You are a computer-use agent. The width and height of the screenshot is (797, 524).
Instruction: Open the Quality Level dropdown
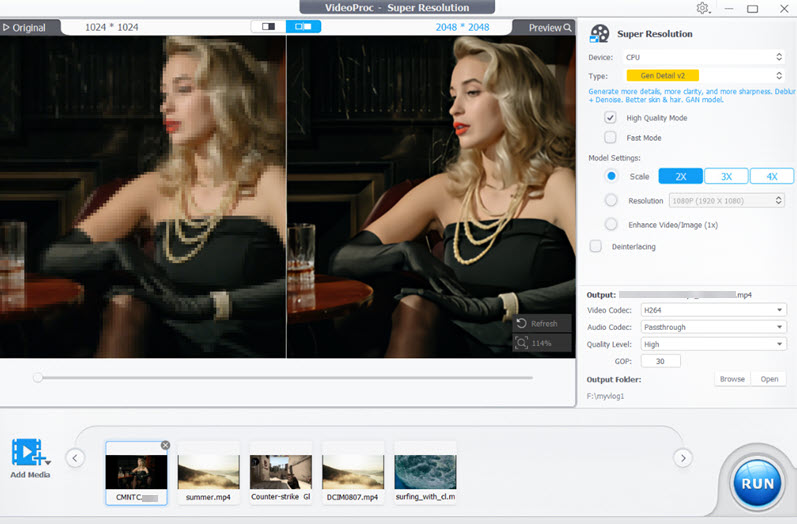[x=714, y=344]
